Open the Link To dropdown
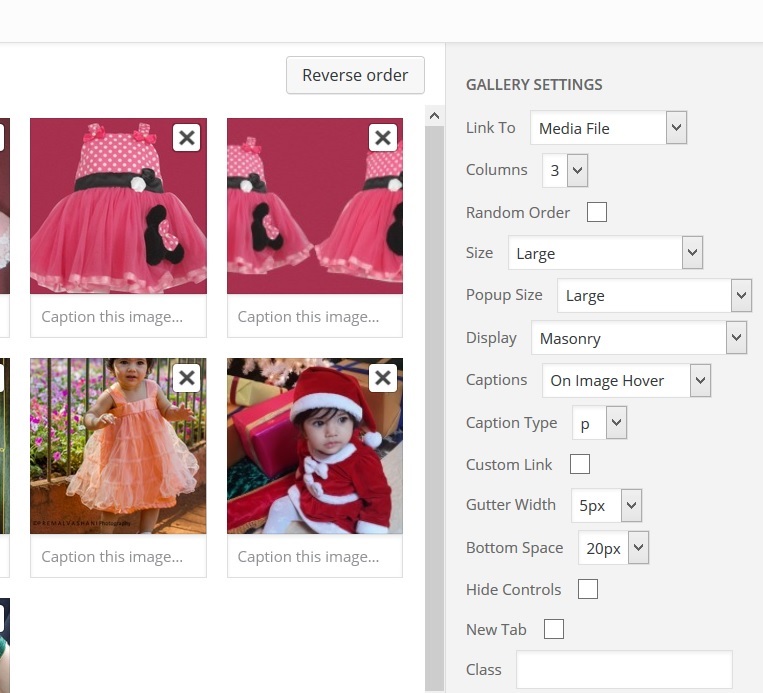The height and width of the screenshot is (693, 763). click(609, 128)
